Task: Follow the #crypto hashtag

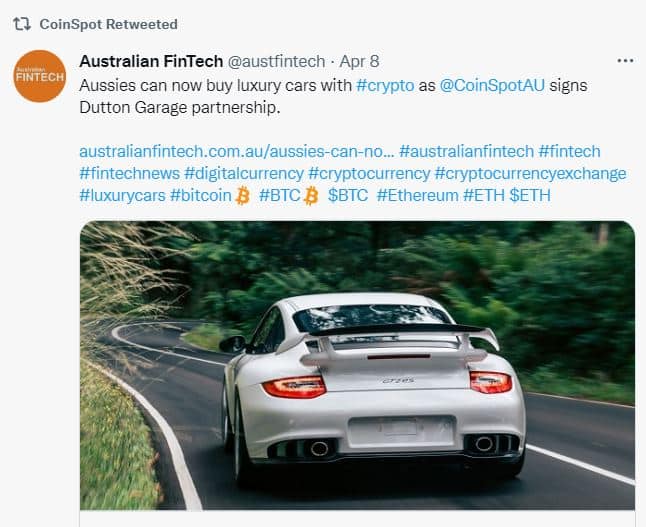Action: 385,85
